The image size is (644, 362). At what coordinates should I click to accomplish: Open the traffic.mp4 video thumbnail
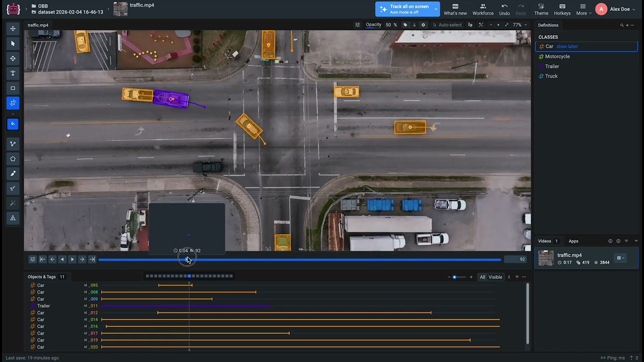pos(546,258)
